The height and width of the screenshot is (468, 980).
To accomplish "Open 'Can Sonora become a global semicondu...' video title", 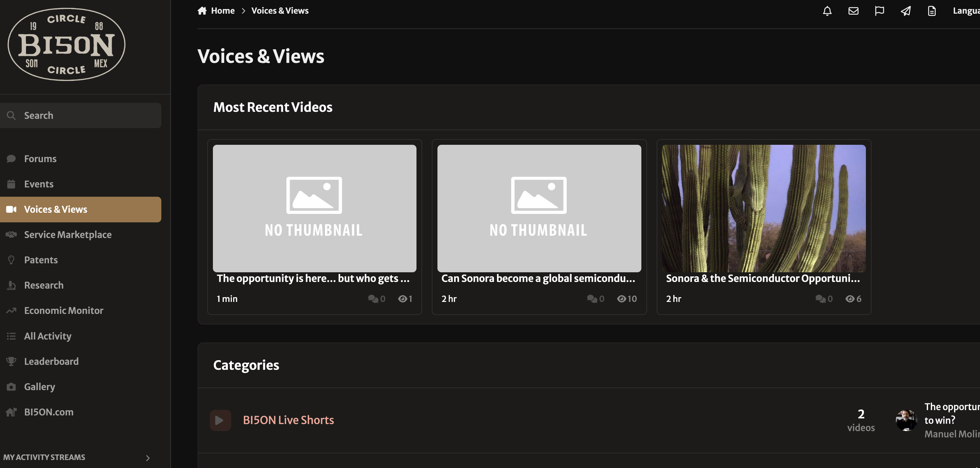I will click(538, 278).
